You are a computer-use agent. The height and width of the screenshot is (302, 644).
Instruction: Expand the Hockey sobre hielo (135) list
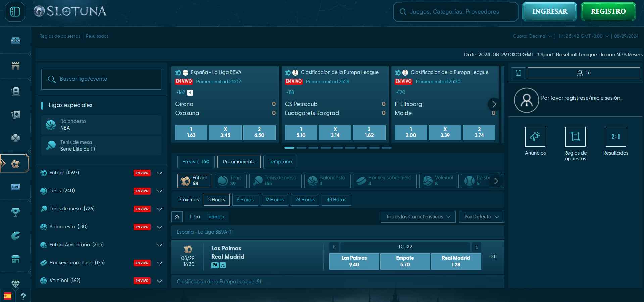coord(160,263)
